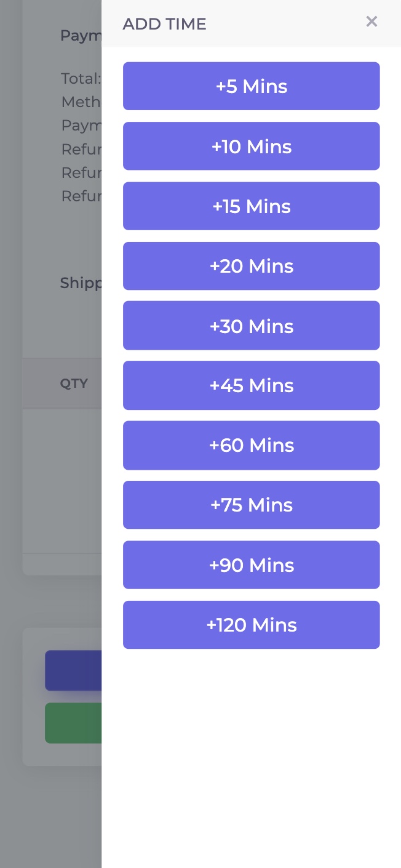Click the cut-off Method label in the background
This screenshot has width=401, height=868.
(81, 102)
